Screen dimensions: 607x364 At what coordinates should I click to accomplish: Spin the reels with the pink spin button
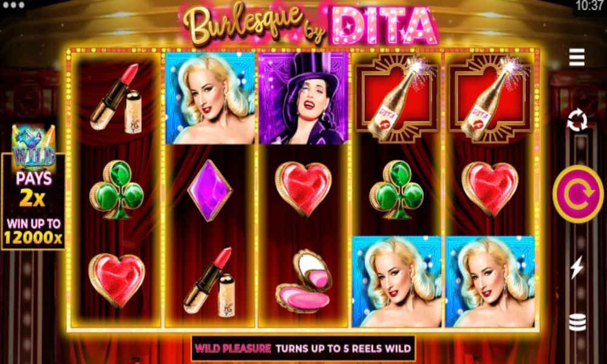click(x=578, y=194)
